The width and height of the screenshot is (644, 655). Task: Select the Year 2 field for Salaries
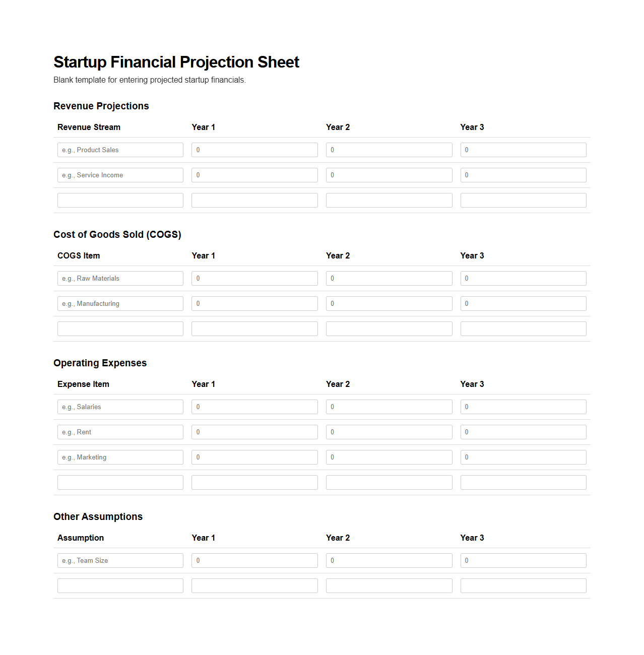[389, 407]
